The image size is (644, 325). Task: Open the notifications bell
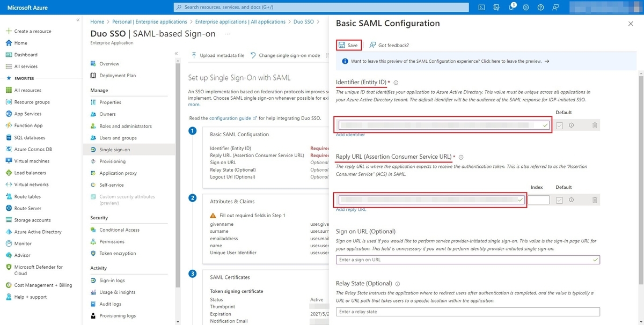[x=511, y=8]
